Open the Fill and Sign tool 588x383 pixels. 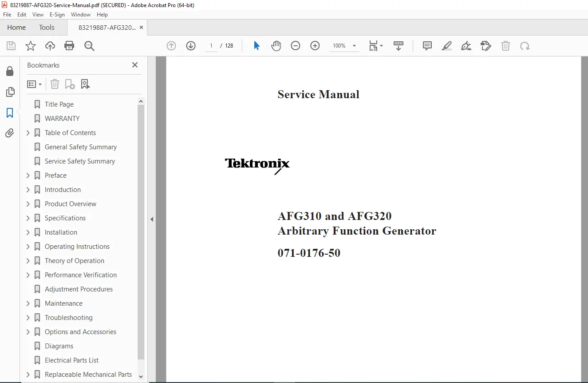(x=466, y=46)
